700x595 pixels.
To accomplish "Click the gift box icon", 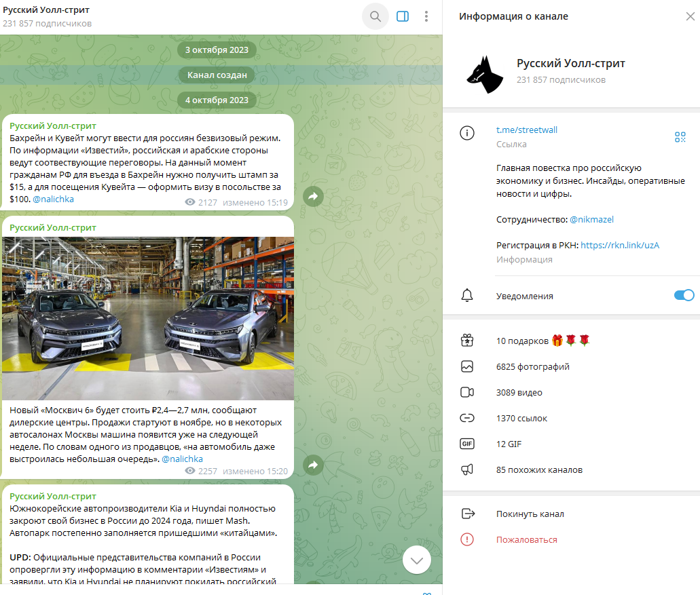I will 467,341.
